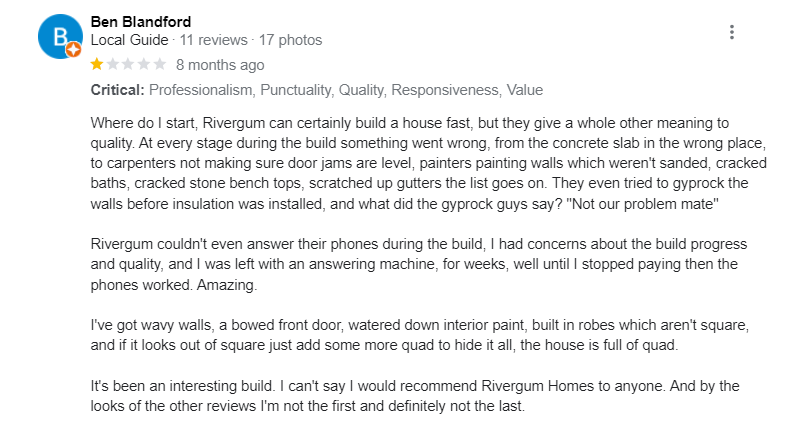The image size is (785, 421).
Task: Click the 'Value' critical attribute
Action: (x=525, y=90)
